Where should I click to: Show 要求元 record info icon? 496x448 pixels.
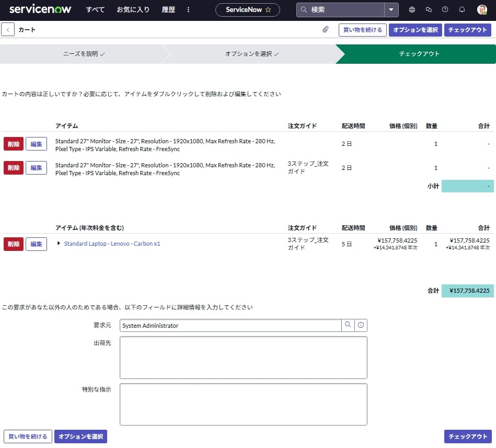pos(361,325)
